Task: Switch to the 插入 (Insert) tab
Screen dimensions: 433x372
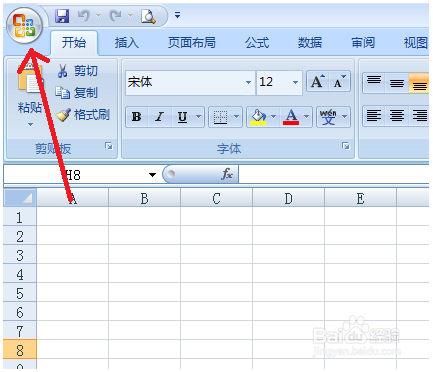Action: (127, 43)
